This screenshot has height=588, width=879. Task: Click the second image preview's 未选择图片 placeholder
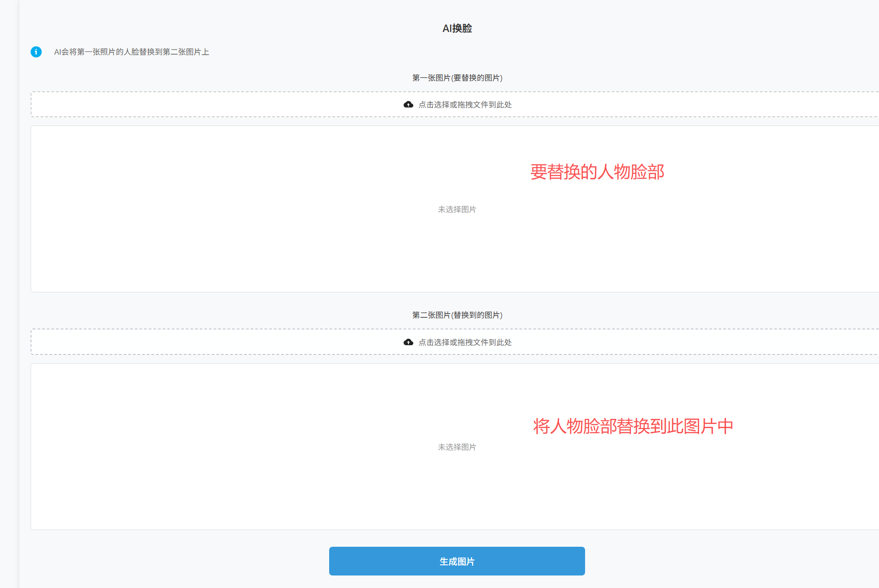[x=457, y=447]
